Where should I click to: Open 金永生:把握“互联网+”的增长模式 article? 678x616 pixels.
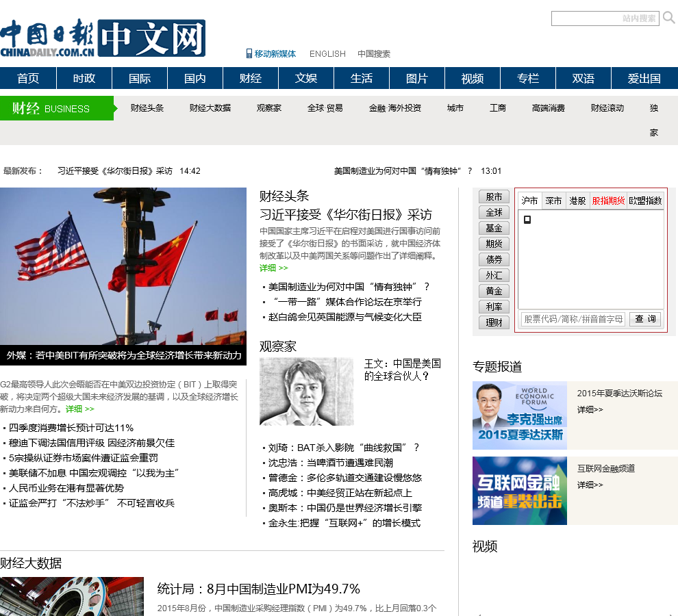click(344, 523)
